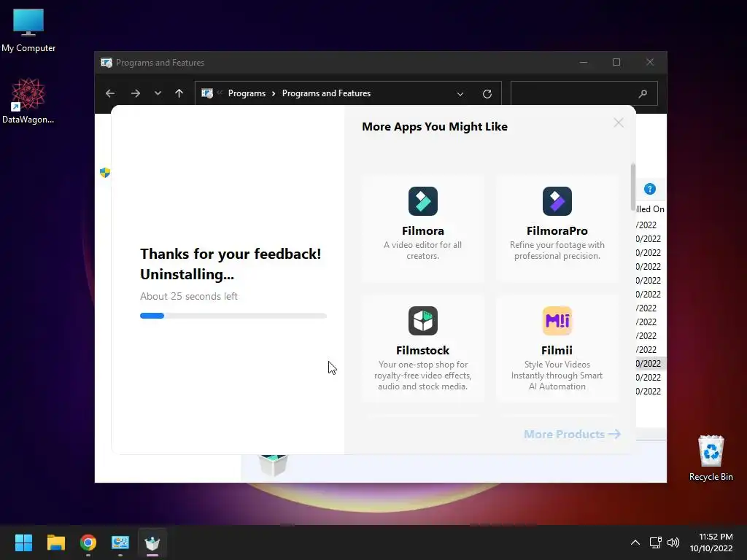Open the DataWagon desktop shortcut

[28, 101]
